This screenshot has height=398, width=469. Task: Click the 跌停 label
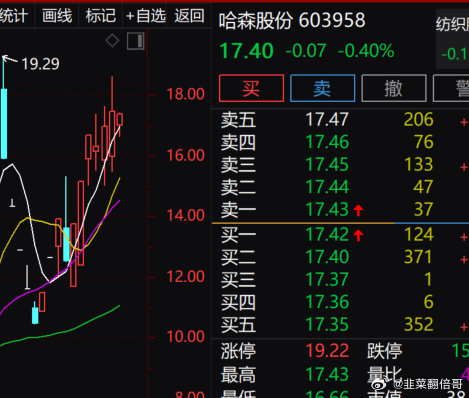pyautogui.click(x=385, y=351)
